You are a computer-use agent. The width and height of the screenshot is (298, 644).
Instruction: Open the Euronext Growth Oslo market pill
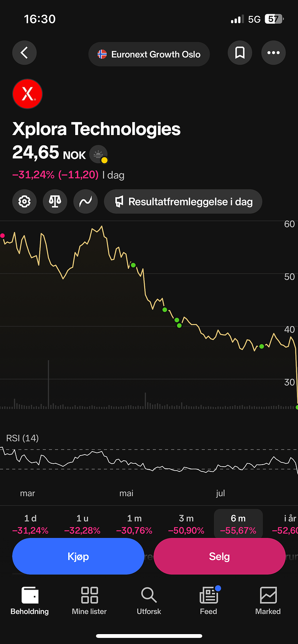(x=149, y=54)
